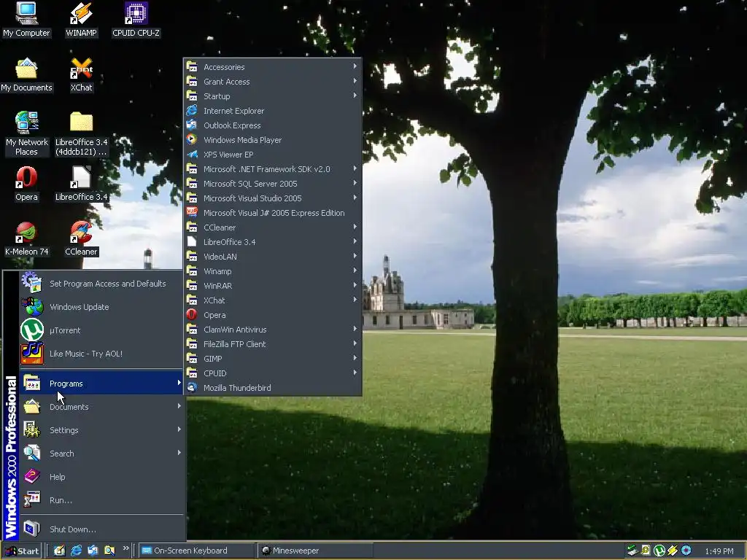Open the WinRAR program group
This screenshot has height=560, width=747.
coord(273,286)
